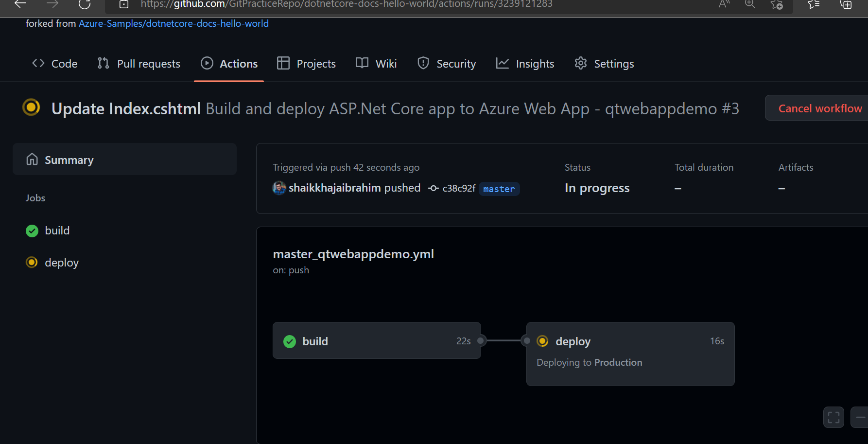Viewport: 868px width, 444px height.
Task: Click the zoom-out icon below the workflow graph
Action: [x=860, y=417]
